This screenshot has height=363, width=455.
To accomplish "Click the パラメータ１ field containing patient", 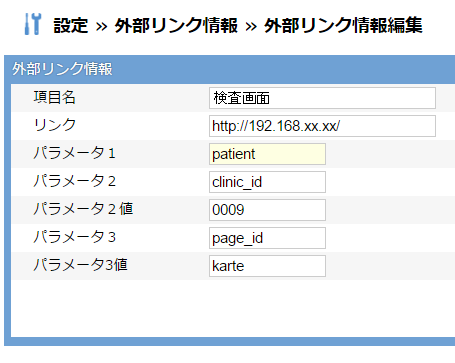I will 267,154.
